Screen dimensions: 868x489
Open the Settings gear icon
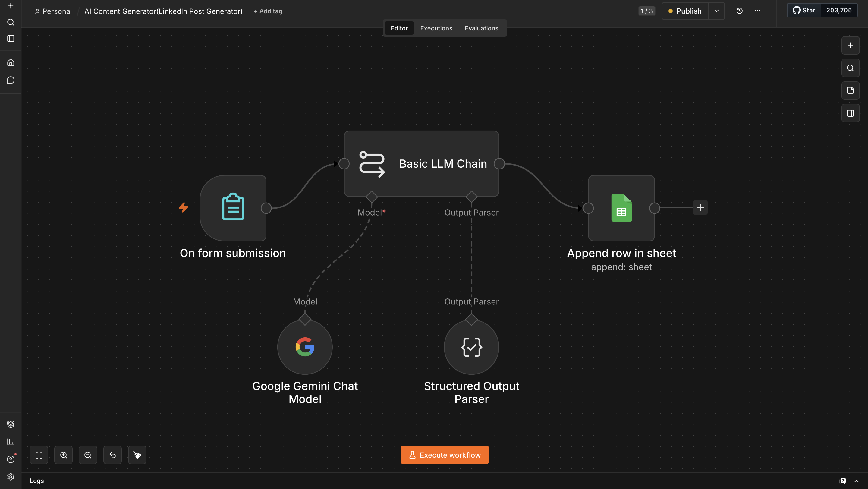(x=11, y=477)
